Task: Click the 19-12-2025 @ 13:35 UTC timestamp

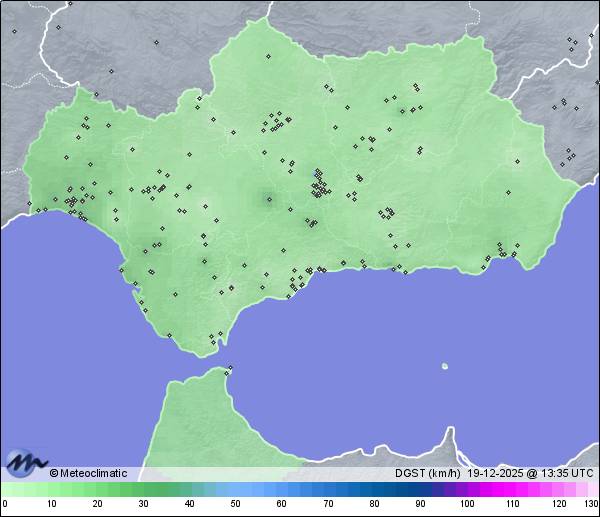Action: click(530, 473)
